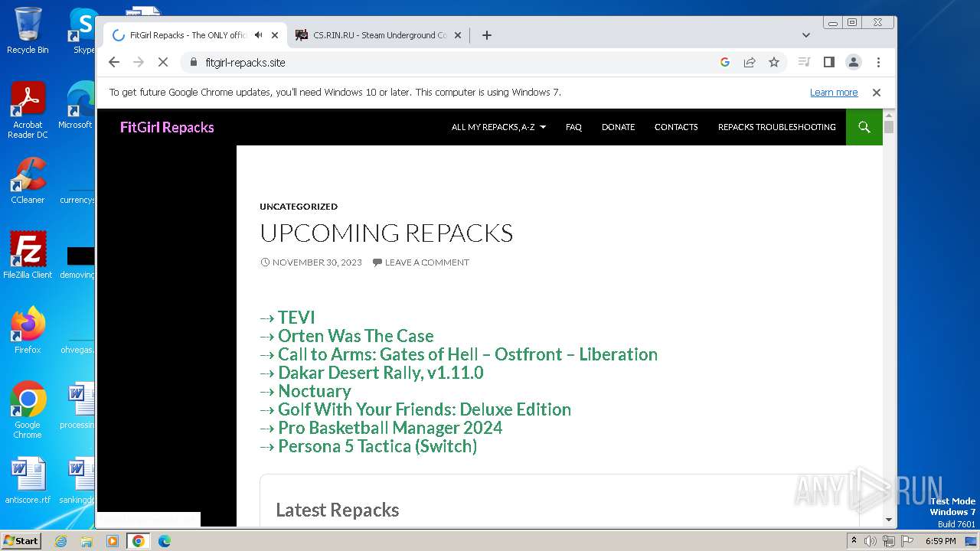The height and width of the screenshot is (551, 980).
Task: Click the 6:59 PM taskbar clock
Action: [941, 541]
